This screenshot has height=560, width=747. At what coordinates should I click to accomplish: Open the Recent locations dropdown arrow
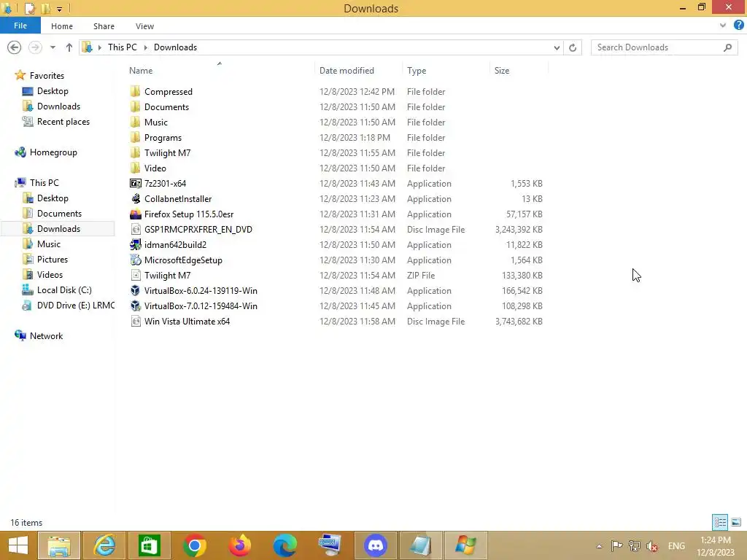(53, 47)
